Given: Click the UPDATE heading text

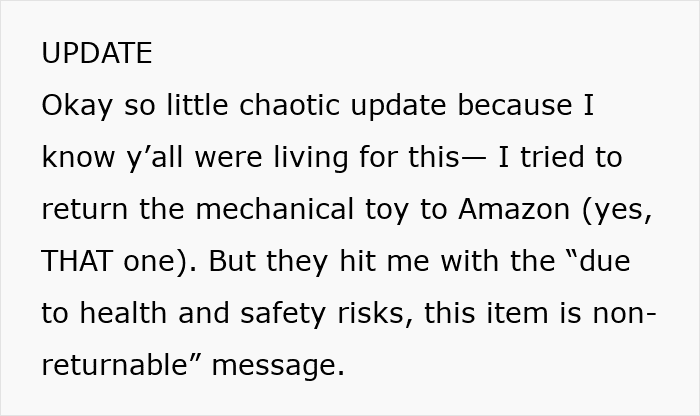Looking at the screenshot, I should click(x=97, y=53).
